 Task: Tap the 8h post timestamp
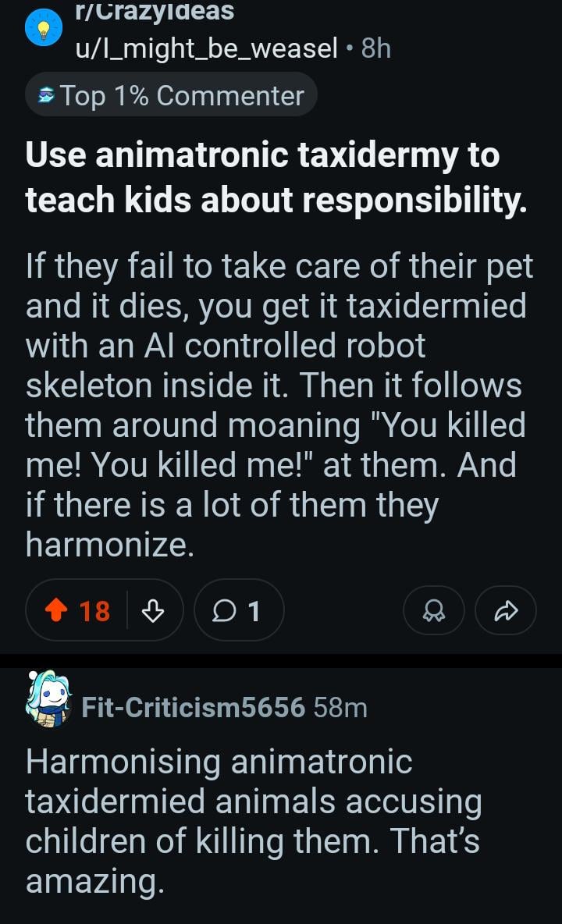376,48
